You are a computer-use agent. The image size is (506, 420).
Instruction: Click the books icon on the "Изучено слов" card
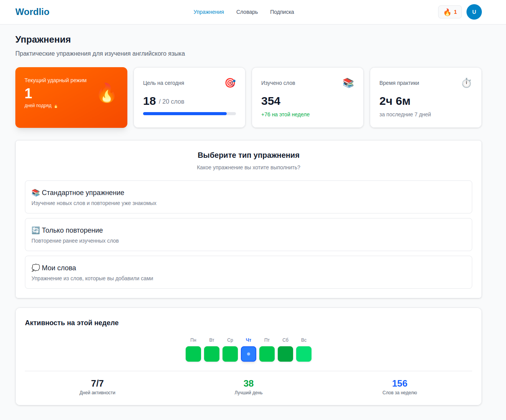(x=348, y=83)
